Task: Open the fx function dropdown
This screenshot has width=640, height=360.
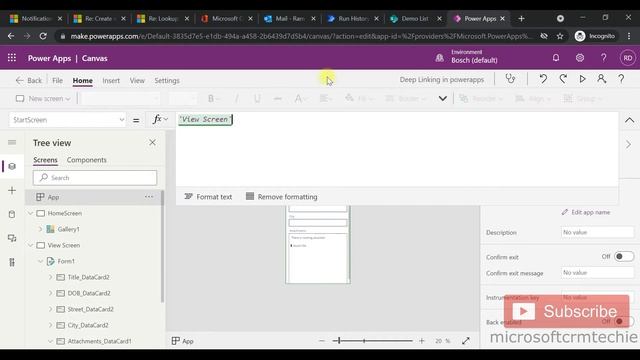Action: click(160, 119)
